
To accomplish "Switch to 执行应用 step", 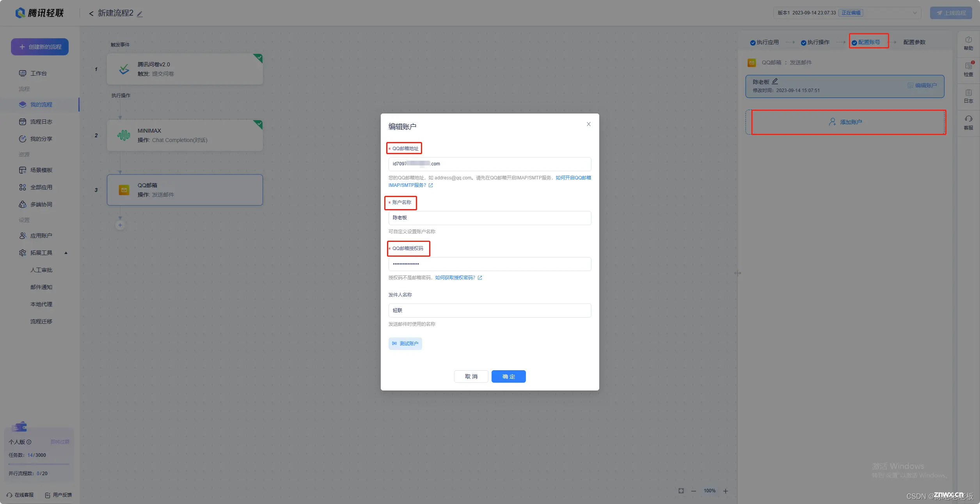I will pyautogui.click(x=764, y=42).
